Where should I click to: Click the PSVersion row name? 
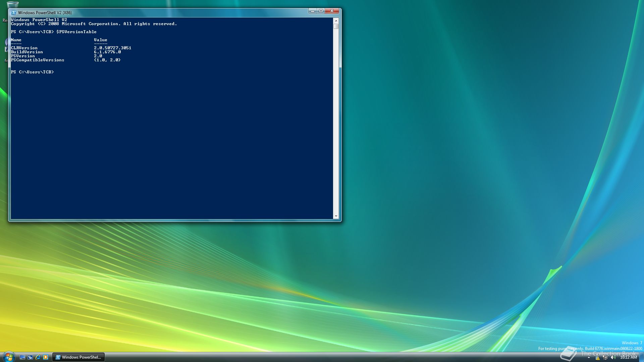[23, 56]
